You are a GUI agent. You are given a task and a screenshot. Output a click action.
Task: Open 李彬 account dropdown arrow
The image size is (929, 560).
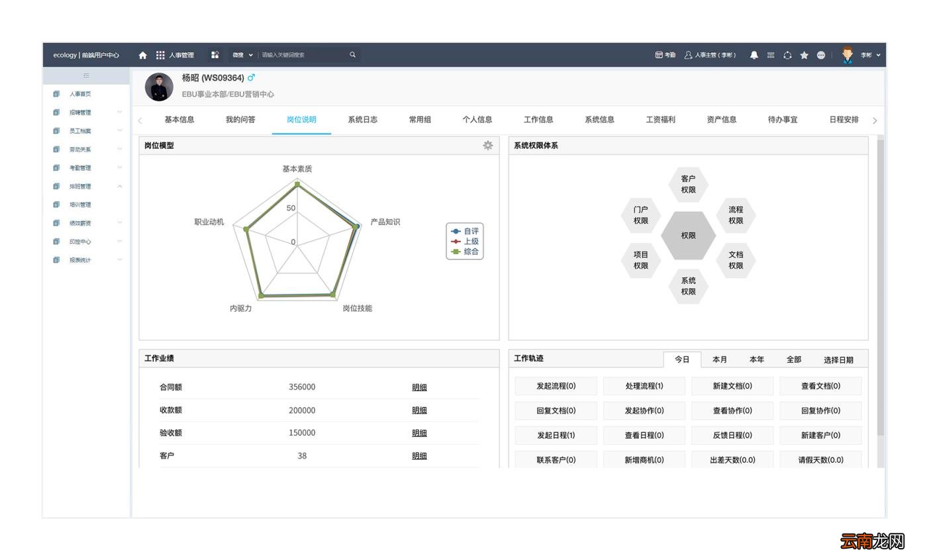pyautogui.click(x=879, y=55)
